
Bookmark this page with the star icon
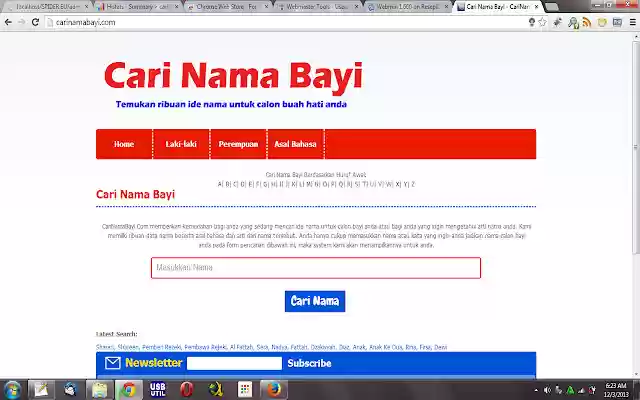click(542, 22)
